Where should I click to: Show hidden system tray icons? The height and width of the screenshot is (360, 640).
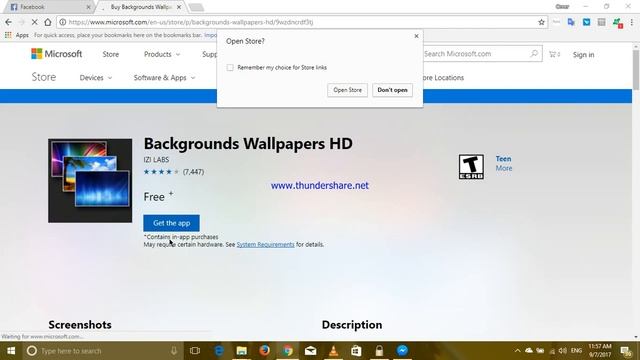[x=517, y=351]
